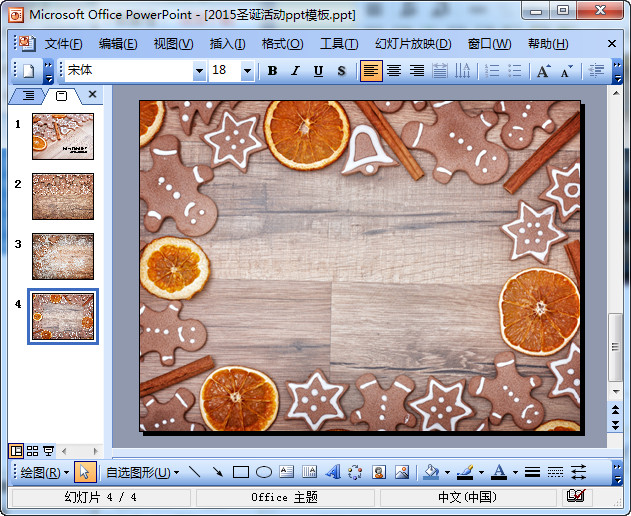Select slide 2 thumbnail
Viewport: 631px width, 516px height.
click(63, 196)
